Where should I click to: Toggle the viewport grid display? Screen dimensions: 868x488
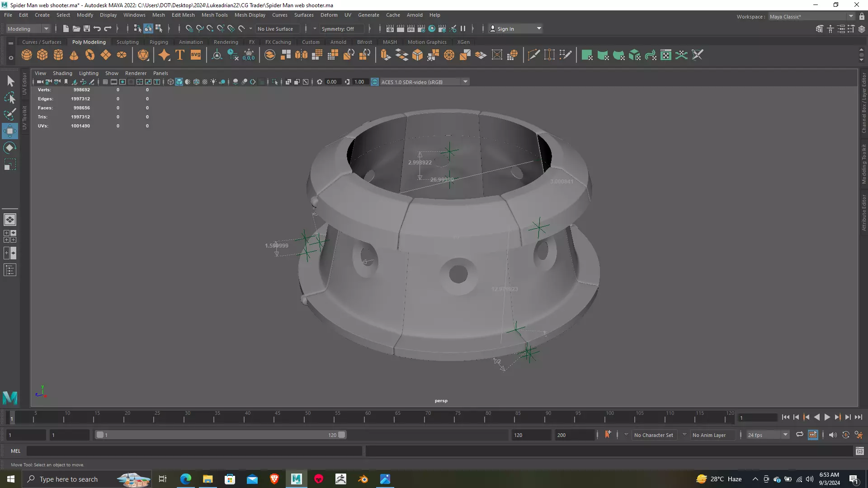105,82
